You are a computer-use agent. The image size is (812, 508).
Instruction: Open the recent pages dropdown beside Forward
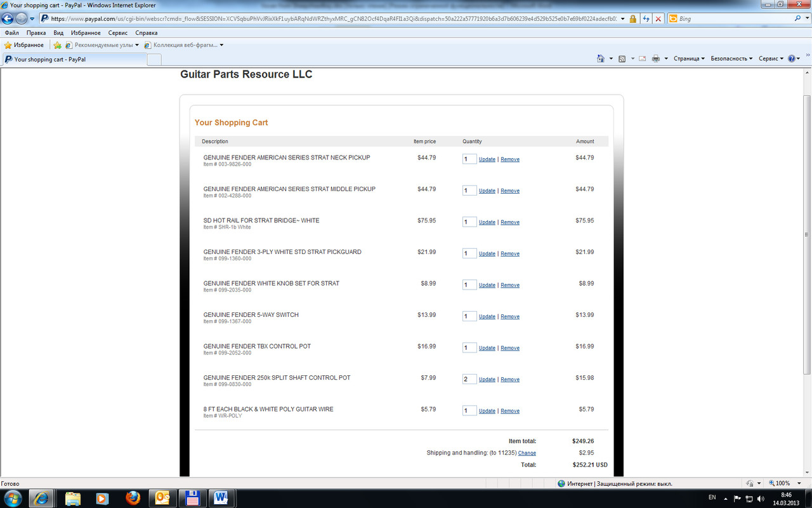coord(32,18)
